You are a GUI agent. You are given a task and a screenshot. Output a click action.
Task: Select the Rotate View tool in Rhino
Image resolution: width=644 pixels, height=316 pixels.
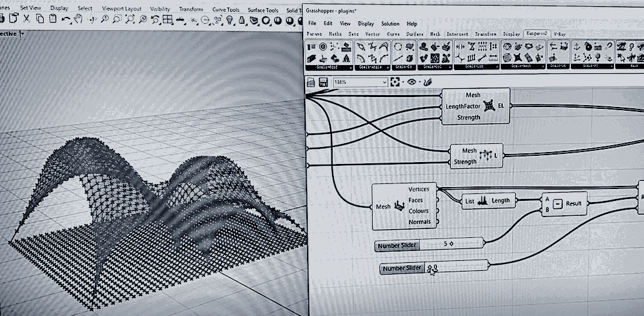pyautogui.click(x=92, y=19)
